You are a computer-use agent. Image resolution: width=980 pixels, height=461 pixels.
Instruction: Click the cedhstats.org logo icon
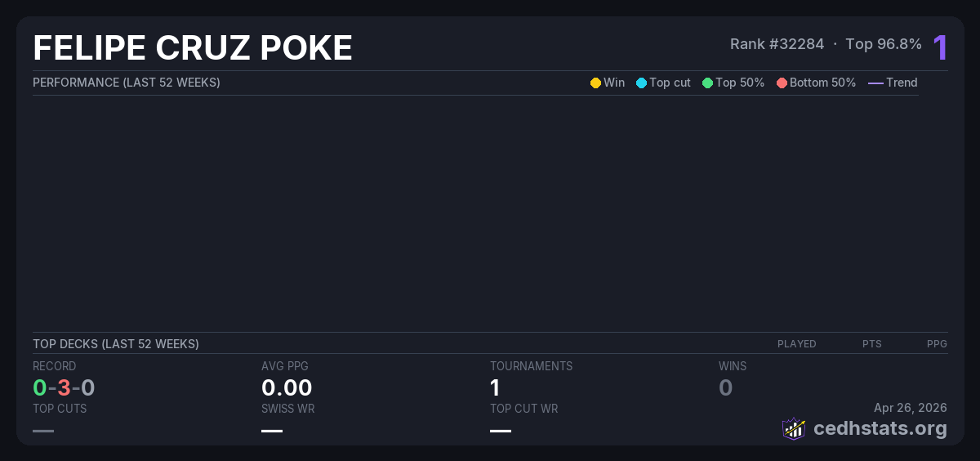point(794,428)
